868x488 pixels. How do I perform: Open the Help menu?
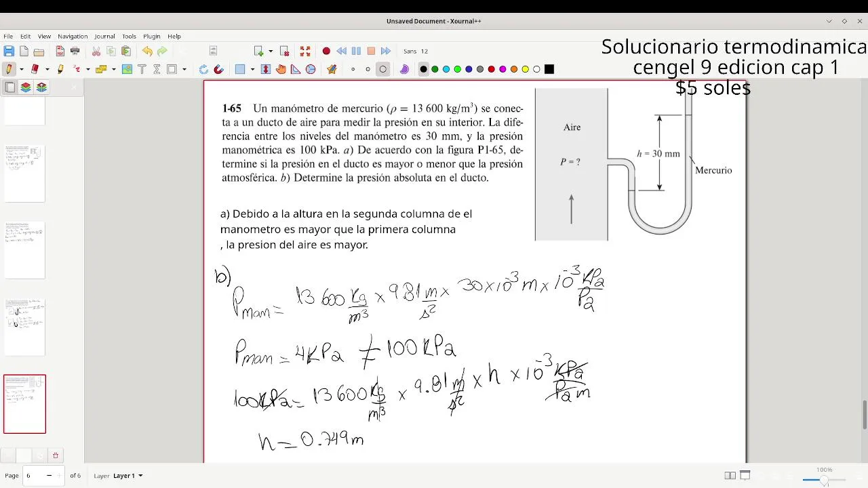[174, 36]
